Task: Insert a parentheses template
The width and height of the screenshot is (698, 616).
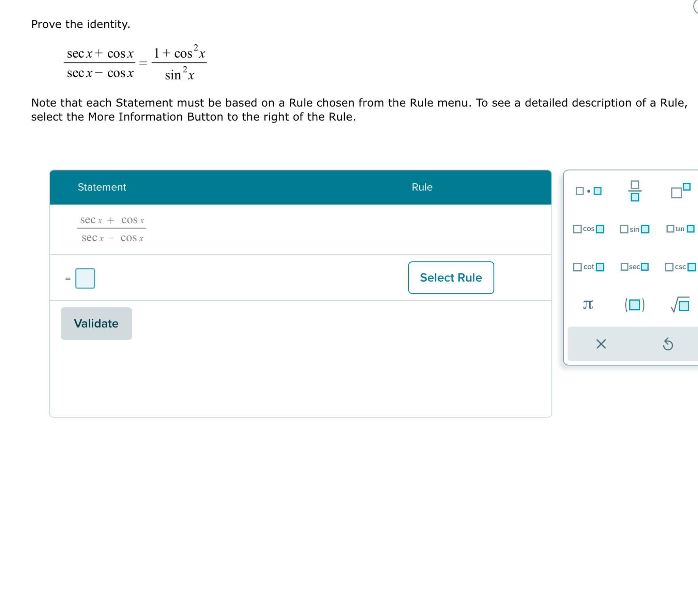Action: click(x=635, y=305)
